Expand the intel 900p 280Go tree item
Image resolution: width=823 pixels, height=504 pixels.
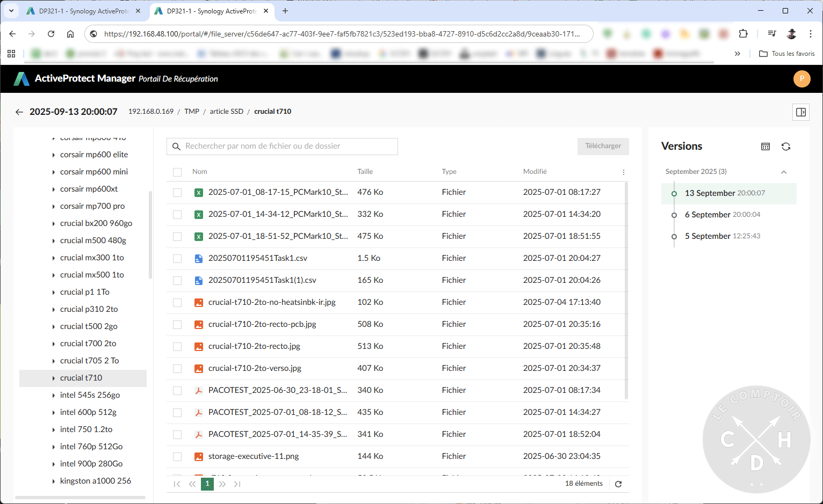click(53, 463)
